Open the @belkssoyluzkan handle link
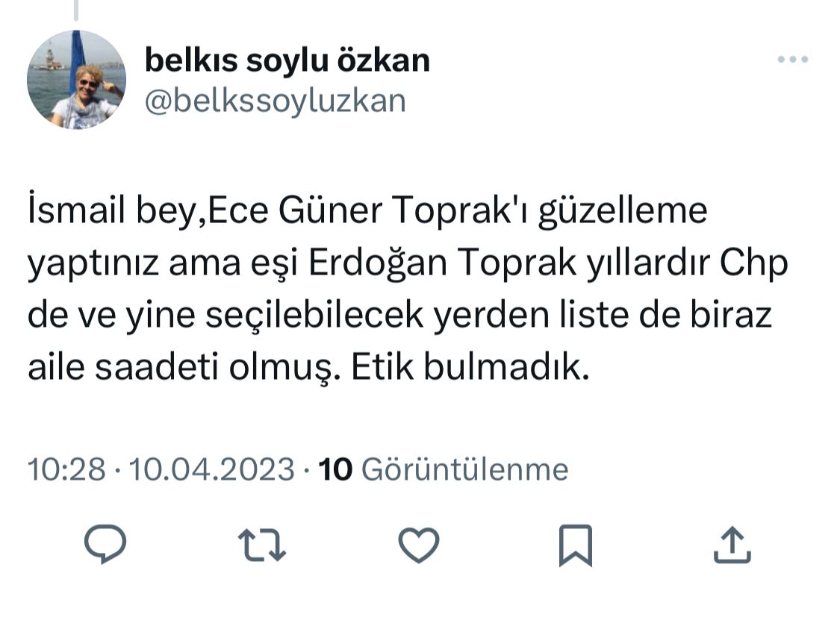 point(275,100)
